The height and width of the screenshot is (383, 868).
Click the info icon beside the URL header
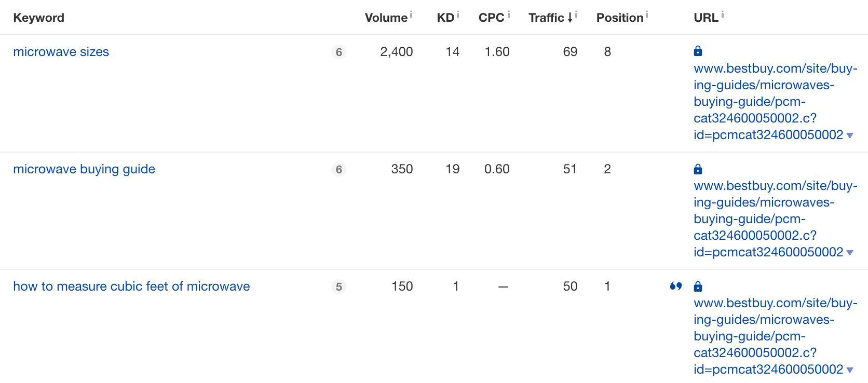[722, 13]
